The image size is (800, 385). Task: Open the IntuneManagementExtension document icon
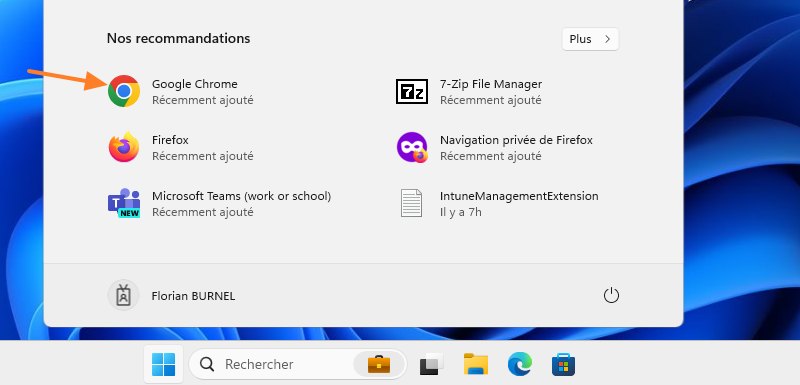411,203
